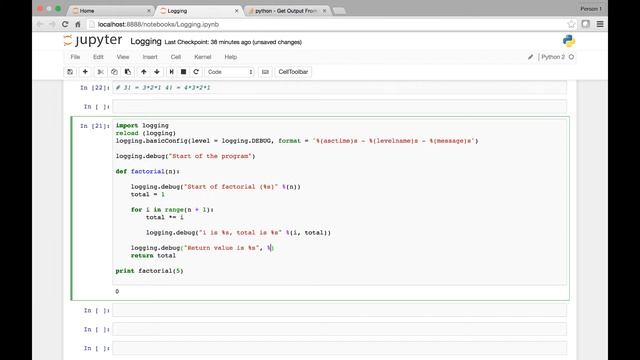Viewport: 640px width, 360px height.
Task: Open a new browser tab
Action: click(339, 11)
